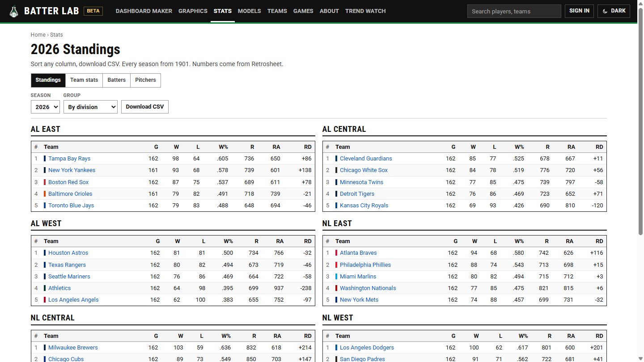The width and height of the screenshot is (644, 362).
Task: Go to the Models section
Action: (x=249, y=11)
